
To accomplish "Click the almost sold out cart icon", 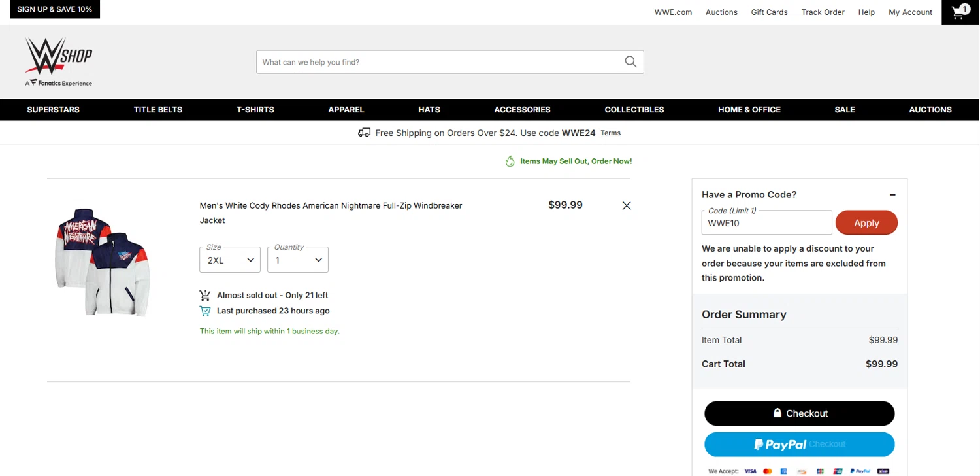I will pos(205,295).
